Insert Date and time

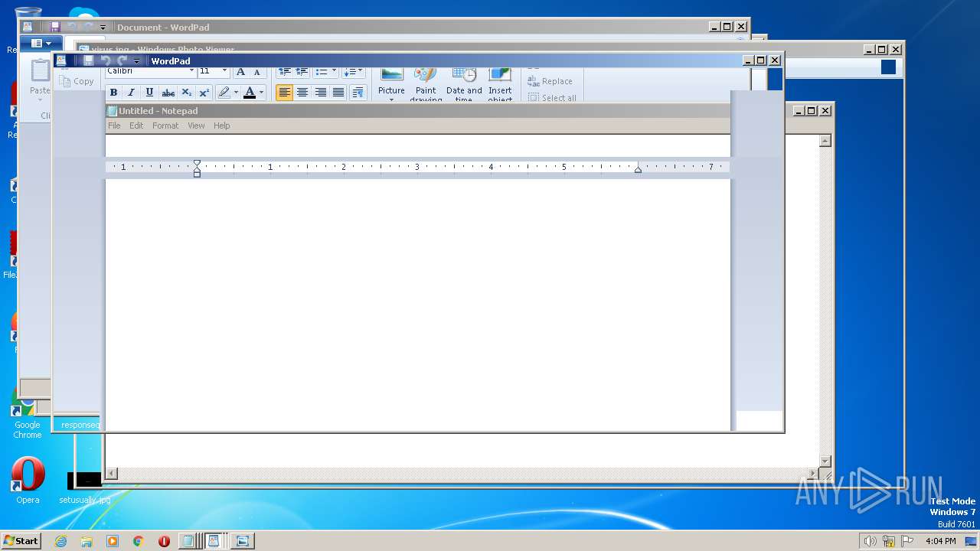(x=464, y=84)
